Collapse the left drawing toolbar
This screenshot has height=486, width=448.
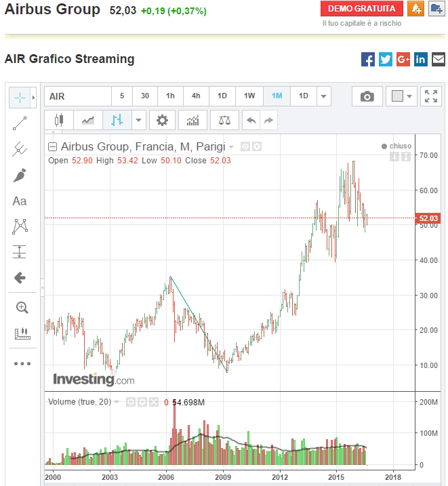pyautogui.click(x=43, y=287)
